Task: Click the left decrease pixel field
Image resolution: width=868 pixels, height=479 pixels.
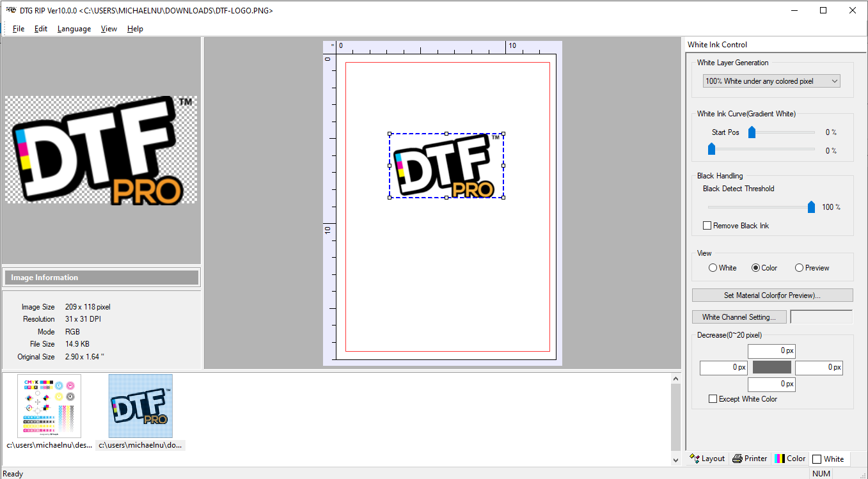Action: [x=723, y=368]
